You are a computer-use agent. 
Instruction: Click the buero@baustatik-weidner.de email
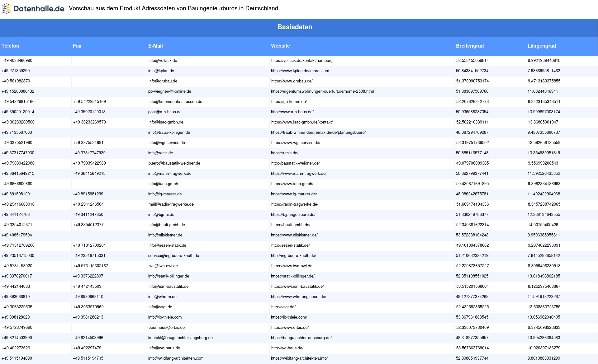pos(174,163)
